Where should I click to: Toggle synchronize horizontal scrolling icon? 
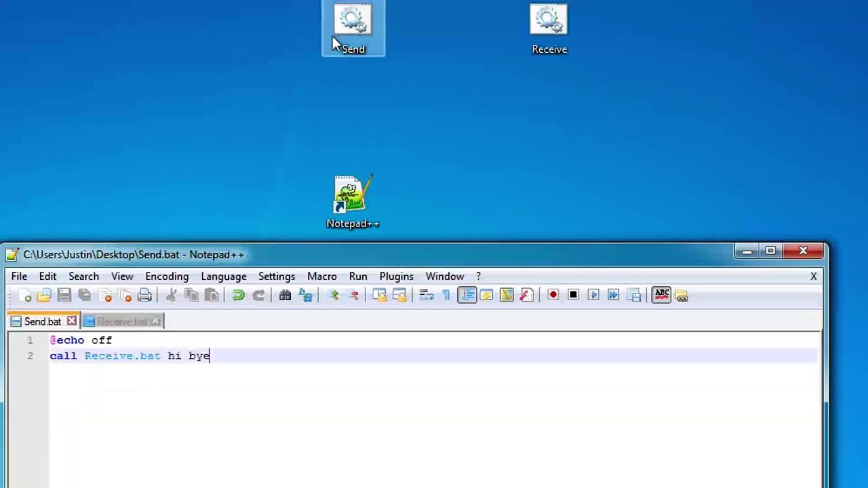tap(399, 296)
